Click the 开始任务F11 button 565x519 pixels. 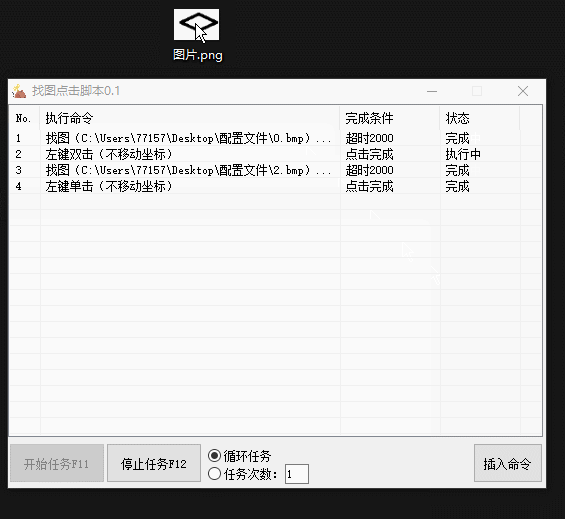pyautogui.click(x=57, y=463)
